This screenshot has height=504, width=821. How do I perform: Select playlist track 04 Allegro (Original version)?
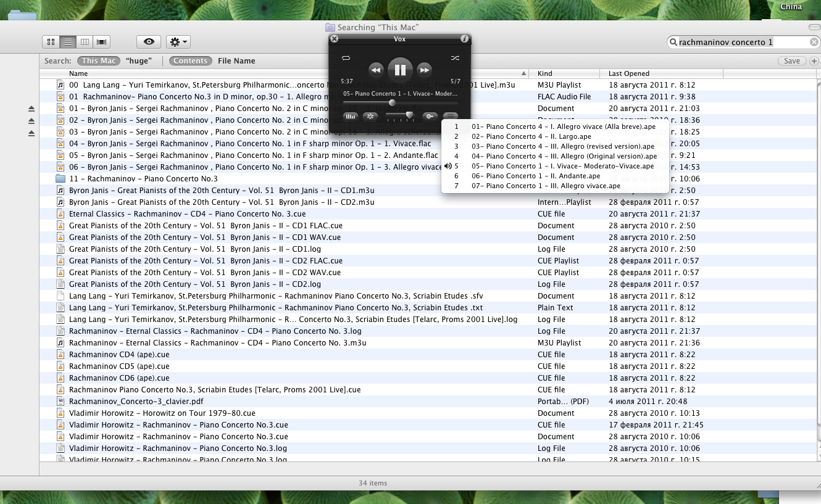[x=555, y=156]
